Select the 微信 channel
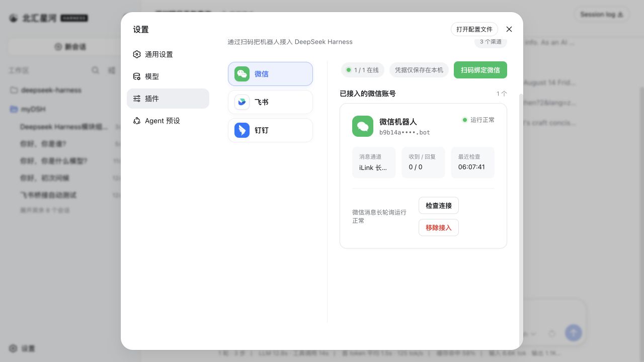The height and width of the screenshot is (362, 644). 270,74
